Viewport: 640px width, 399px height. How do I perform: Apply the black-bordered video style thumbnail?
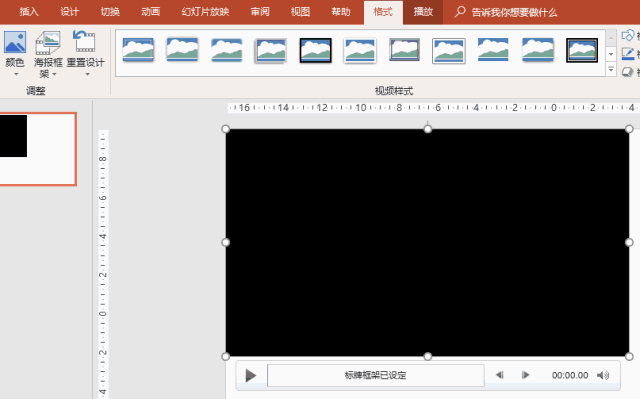coord(315,51)
